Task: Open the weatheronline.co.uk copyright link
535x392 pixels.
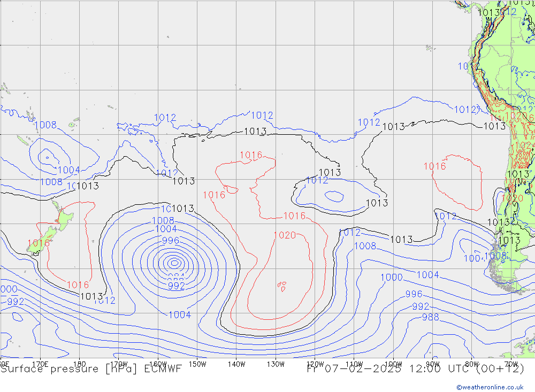Action: click(490, 387)
